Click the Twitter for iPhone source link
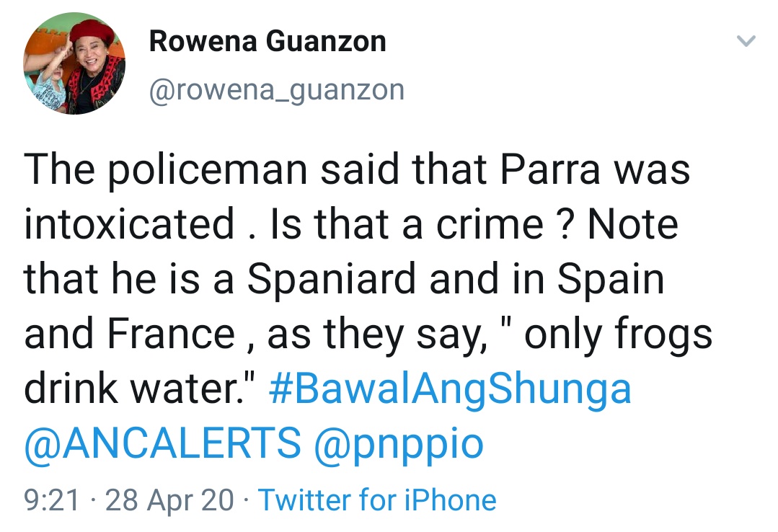This screenshot has width=778, height=532. (377, 500)
